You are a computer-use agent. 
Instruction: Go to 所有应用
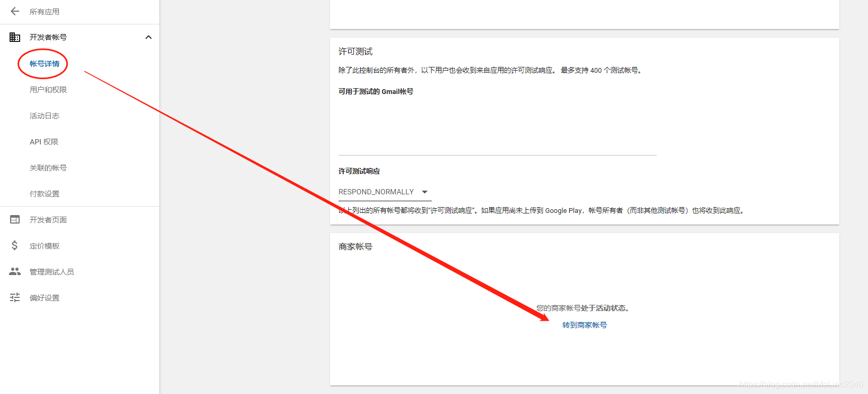click(45, 12)
